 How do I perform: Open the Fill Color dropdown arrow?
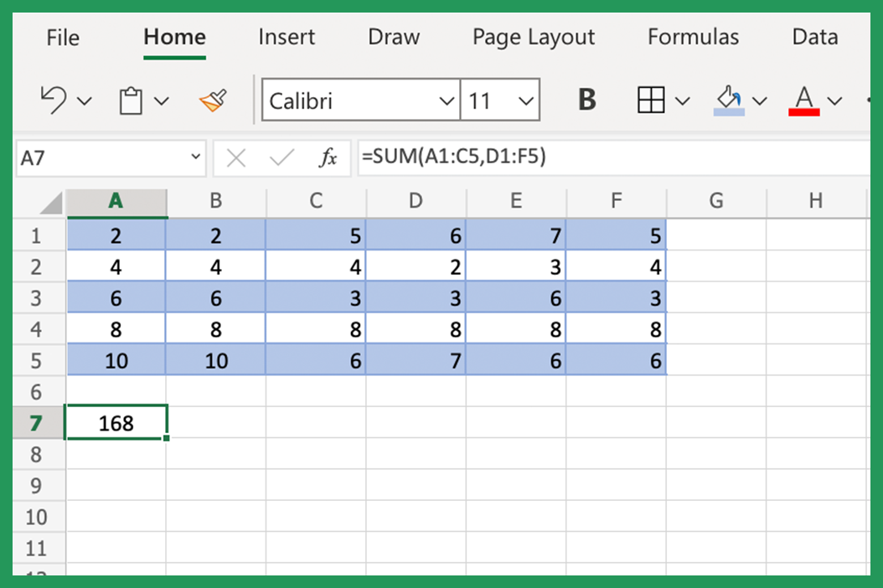click(759, 100)
